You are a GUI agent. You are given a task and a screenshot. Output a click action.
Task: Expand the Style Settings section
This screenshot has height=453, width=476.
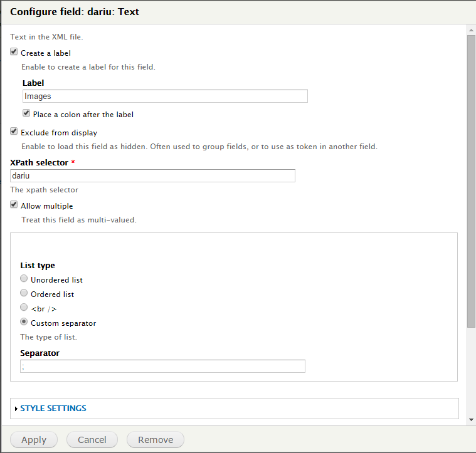point(53,409)
